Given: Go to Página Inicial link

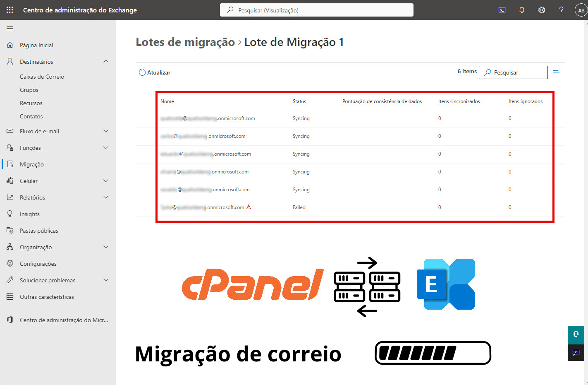Looking at the screenshot, I should pyautogui.click(x=36, y=45).
